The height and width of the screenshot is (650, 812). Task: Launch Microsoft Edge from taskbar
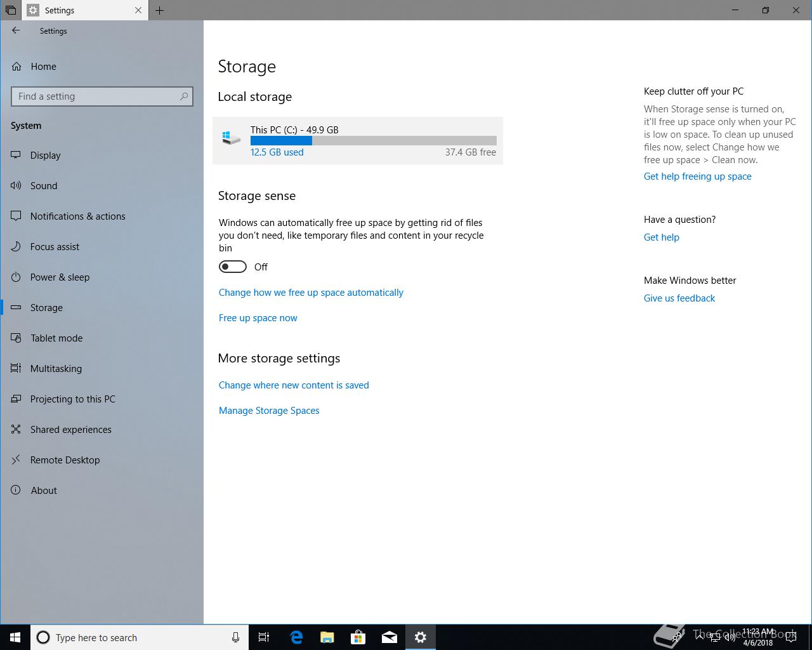pyautogui.click(x=296, y=637)
